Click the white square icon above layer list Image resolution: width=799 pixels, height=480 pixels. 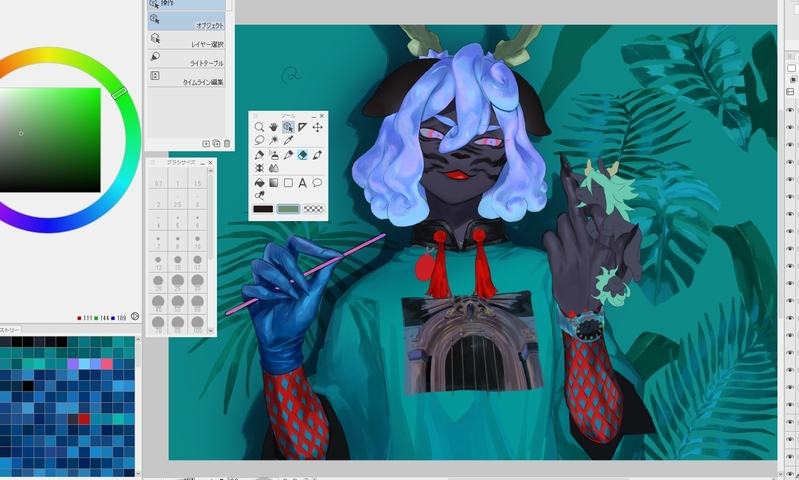pyautogui.click(x=791, y=68)
